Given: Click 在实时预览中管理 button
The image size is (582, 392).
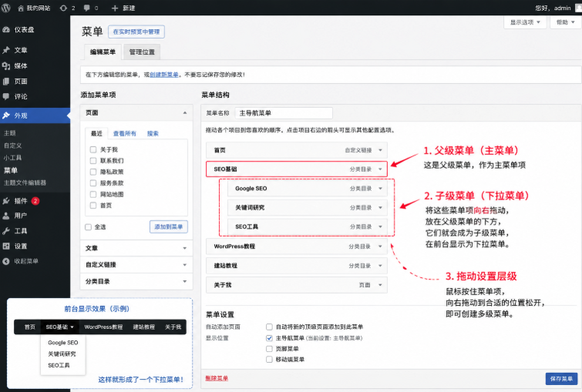Looking at the screenshot, I should (136, 32).
